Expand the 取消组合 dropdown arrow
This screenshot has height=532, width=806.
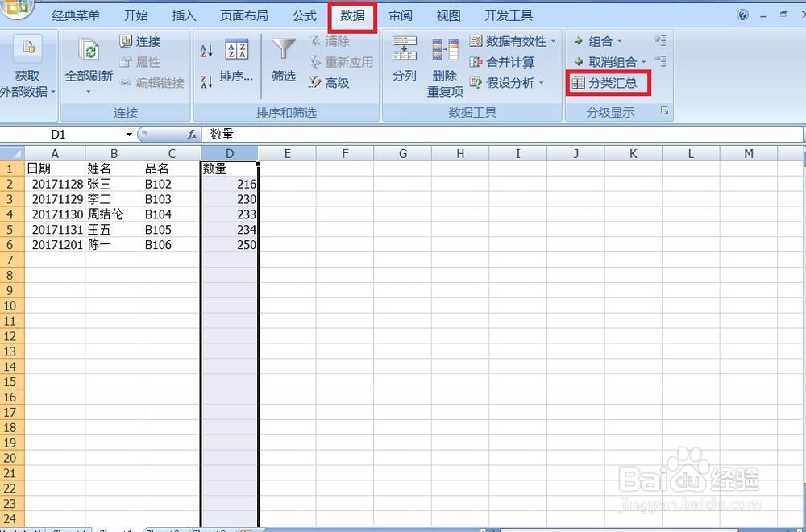pyautogui.click(x=643, y=62)
